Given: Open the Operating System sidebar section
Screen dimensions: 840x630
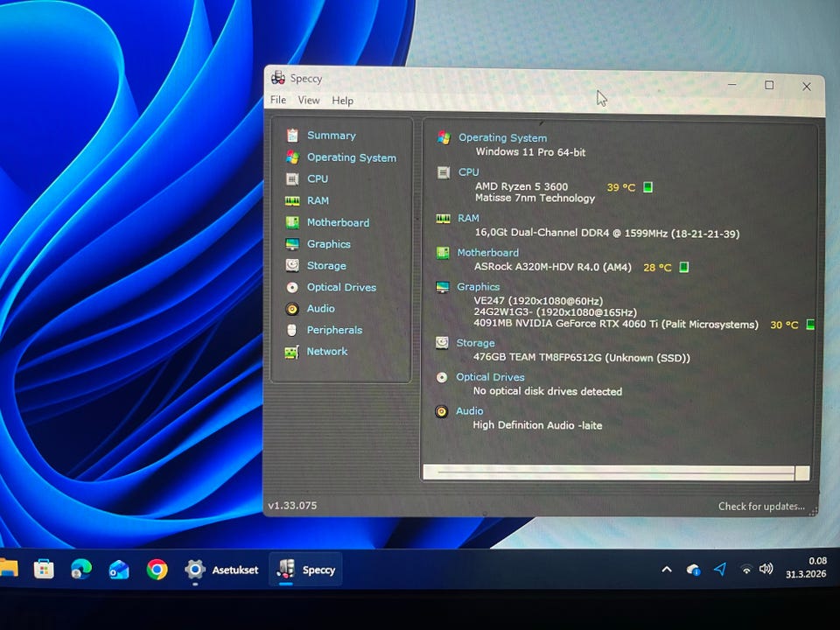Looking at the screenshot, I should pyautogui.click(x=352, y=157).
